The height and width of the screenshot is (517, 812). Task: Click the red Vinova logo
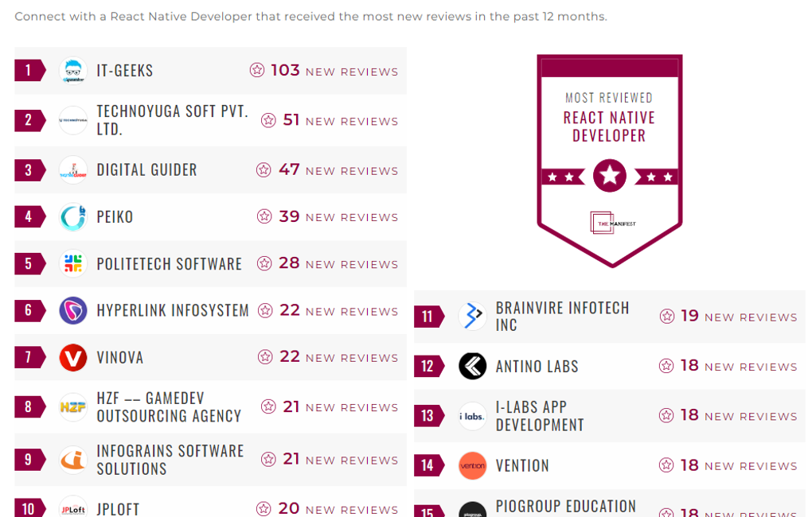[x=73, y=358]
